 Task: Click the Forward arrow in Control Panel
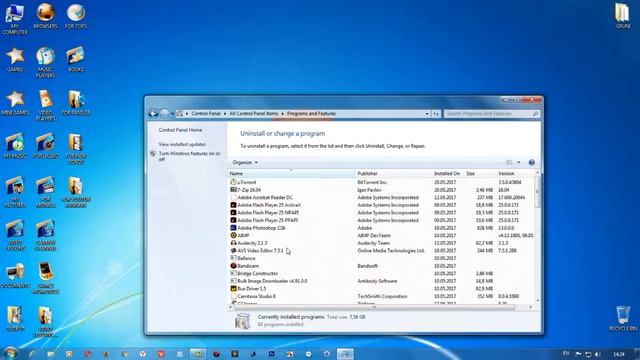[x=164, y=114]
